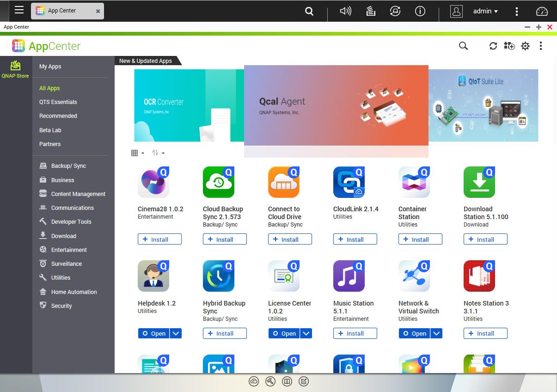Open the main hamburger menu
The height and width of the screenshot is (392, 557).
tap(19, 10)
